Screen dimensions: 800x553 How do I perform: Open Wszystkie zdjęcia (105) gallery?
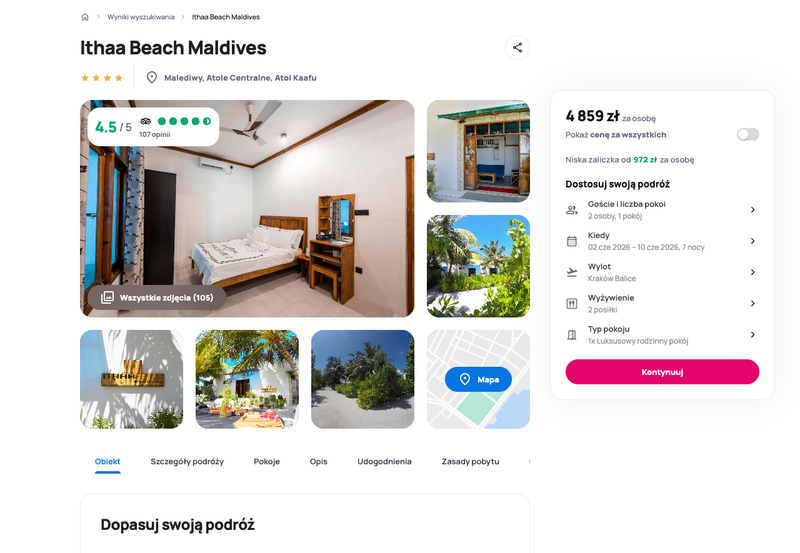(157, 297)
